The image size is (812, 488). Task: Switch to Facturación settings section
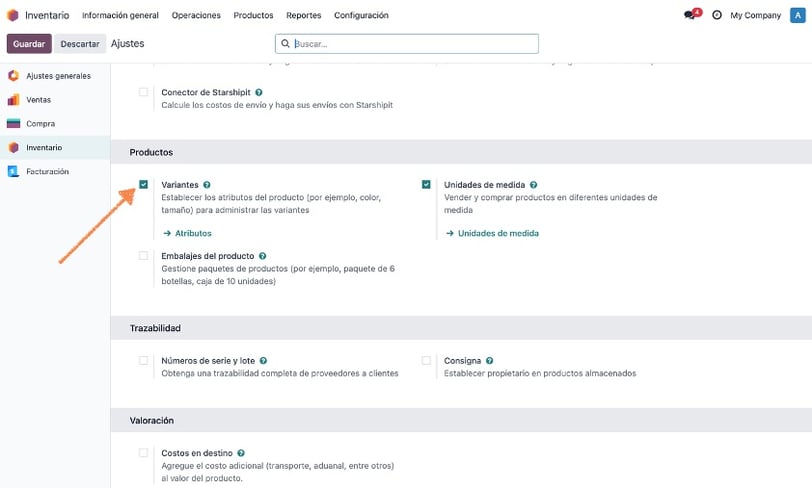click(47, 171)
